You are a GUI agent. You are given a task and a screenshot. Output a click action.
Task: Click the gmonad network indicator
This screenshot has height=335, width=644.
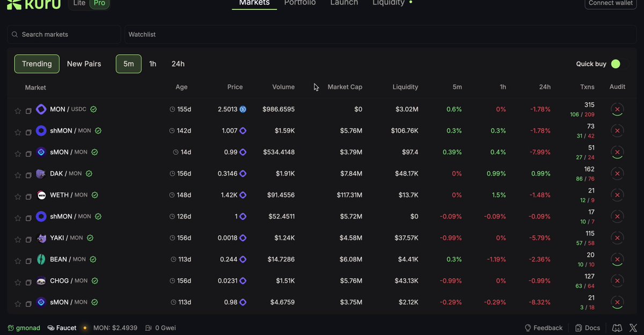24,327
